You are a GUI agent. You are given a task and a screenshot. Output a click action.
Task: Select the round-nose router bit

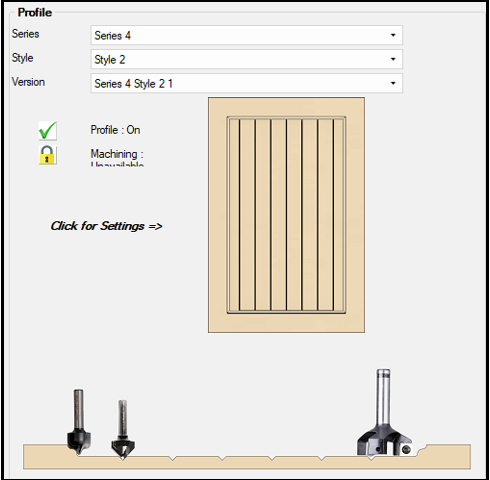(x=79, y=422)
